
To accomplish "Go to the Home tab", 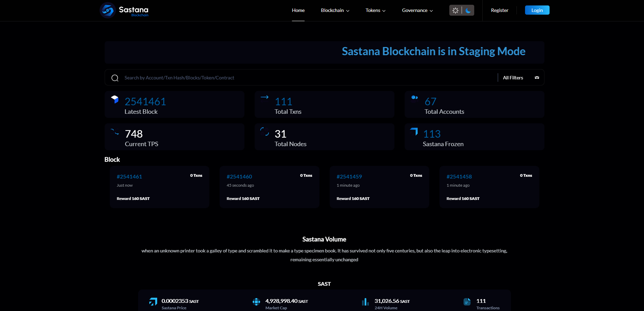I will pos(298,11).
